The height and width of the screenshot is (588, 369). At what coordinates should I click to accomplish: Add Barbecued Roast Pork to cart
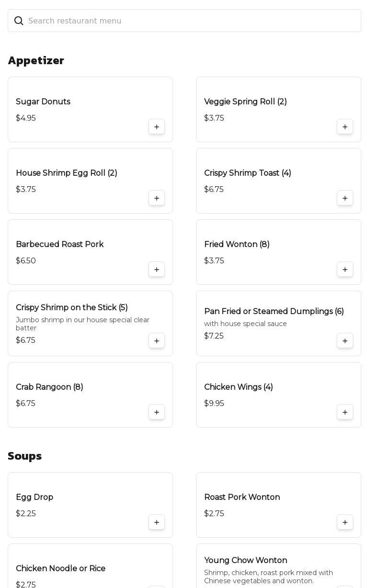pyautogui.click(x=157, y=270)
